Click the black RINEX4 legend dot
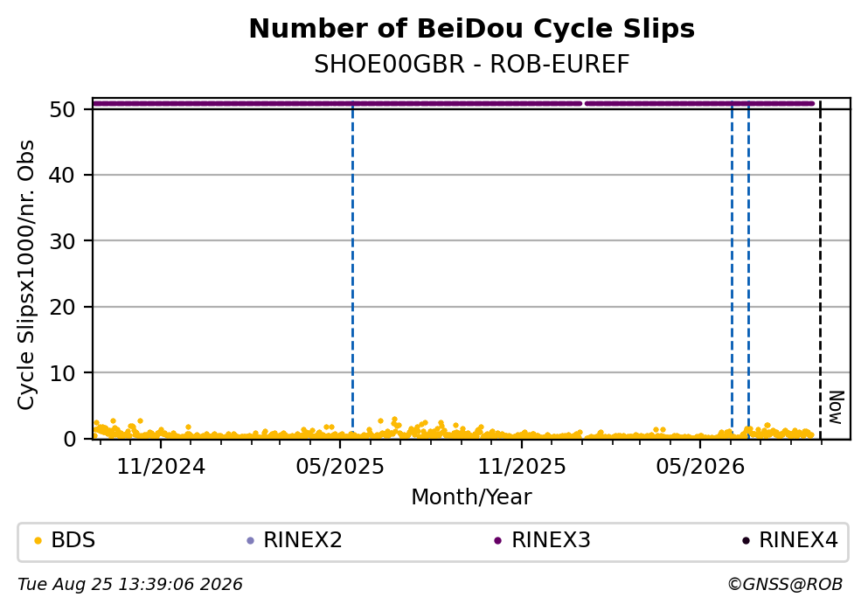868x611 pixels. pyautogui.click(x=746, y=541)
